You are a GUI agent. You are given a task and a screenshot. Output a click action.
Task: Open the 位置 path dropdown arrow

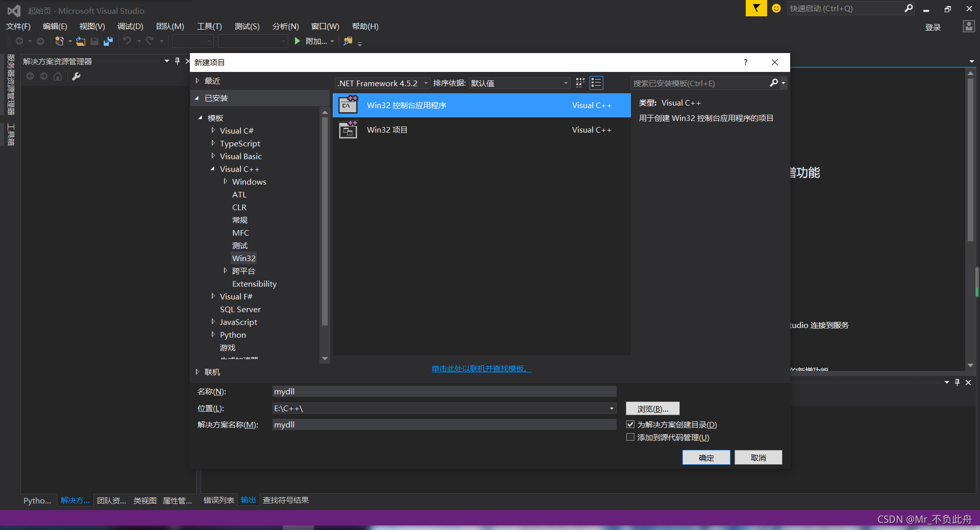click(x=611, y=408)
